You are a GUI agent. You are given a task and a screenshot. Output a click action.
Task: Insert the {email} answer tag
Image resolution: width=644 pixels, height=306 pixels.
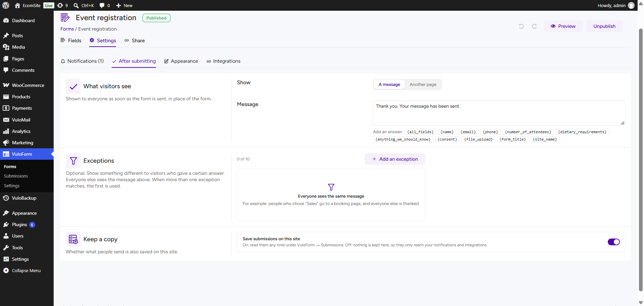(468, 132)
